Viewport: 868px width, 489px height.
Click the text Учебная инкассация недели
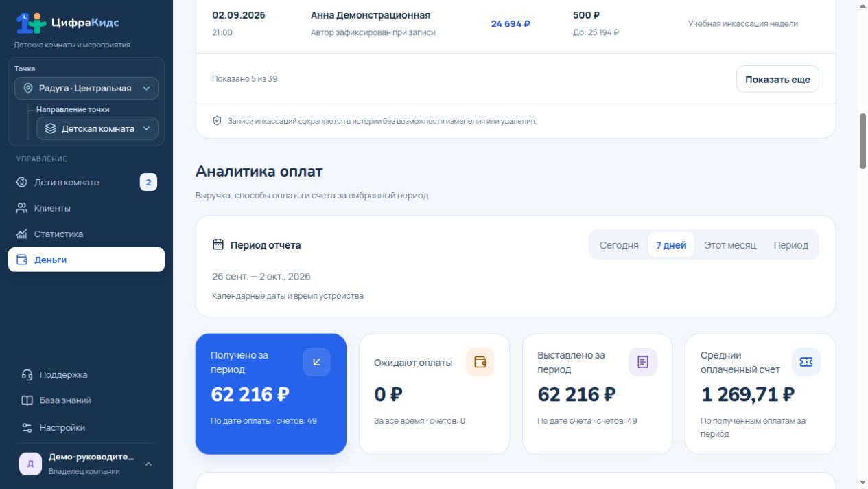(x=743, y=23)
